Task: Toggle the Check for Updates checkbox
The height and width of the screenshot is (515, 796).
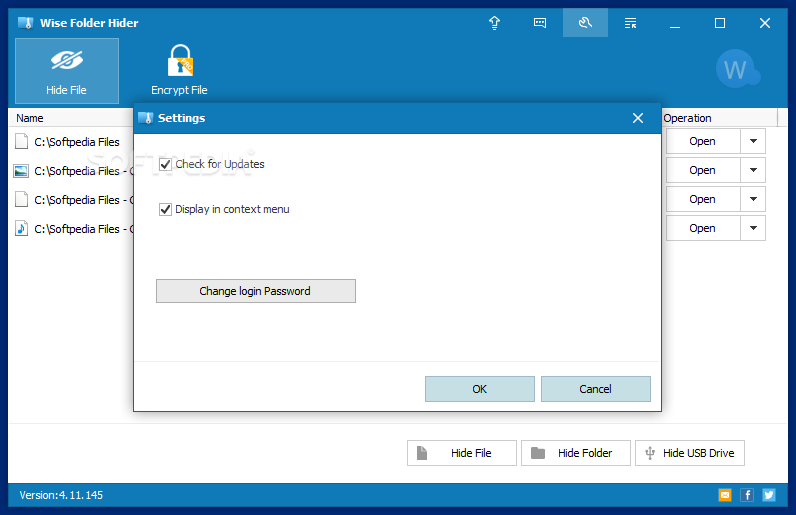Action: pyautogui.click(x=165, y=165)
